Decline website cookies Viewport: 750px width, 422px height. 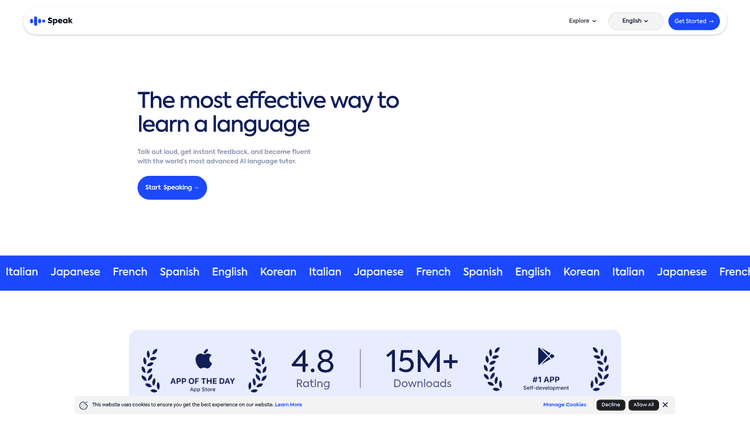(x=610, y=405)
